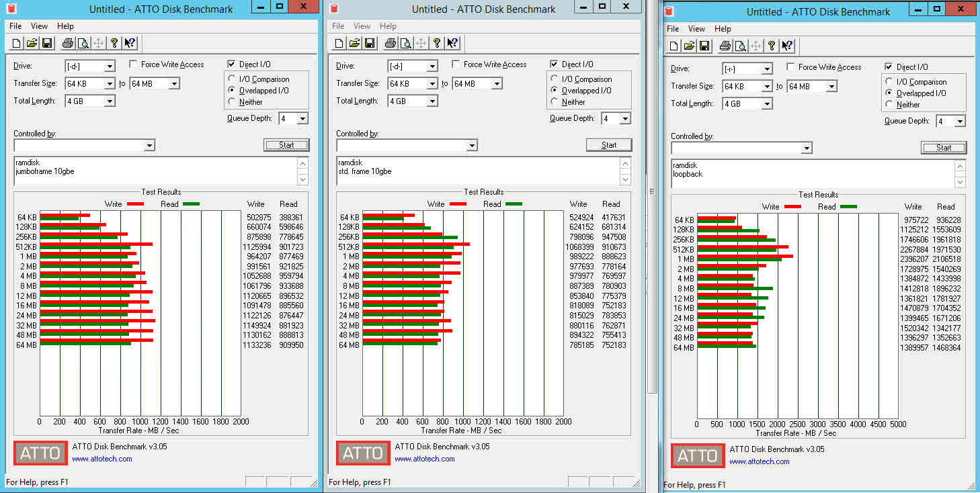Open View menu in jumboframe window
Viewport: 980px width, 493px height.
(x=39, y=26)
